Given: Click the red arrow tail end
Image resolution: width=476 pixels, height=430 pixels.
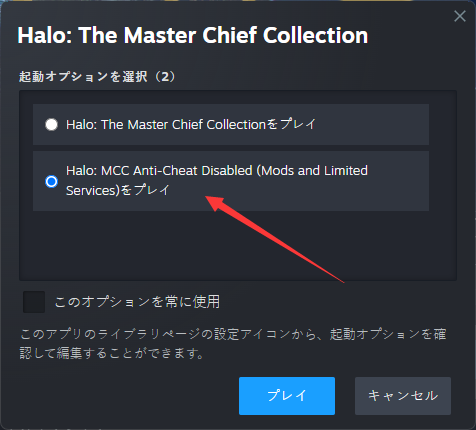Looking at the screenshot, I should [342, 281].
